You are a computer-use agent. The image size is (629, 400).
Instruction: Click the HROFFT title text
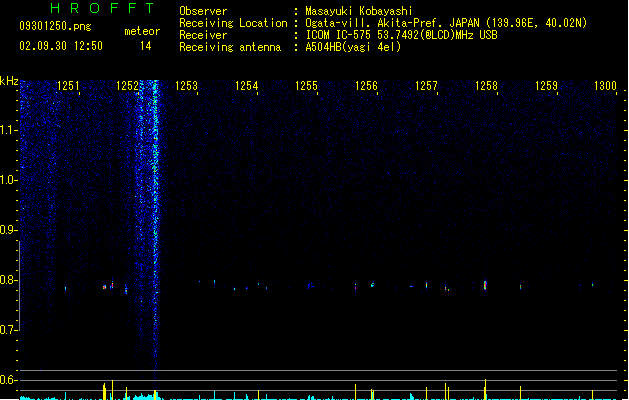102,8
